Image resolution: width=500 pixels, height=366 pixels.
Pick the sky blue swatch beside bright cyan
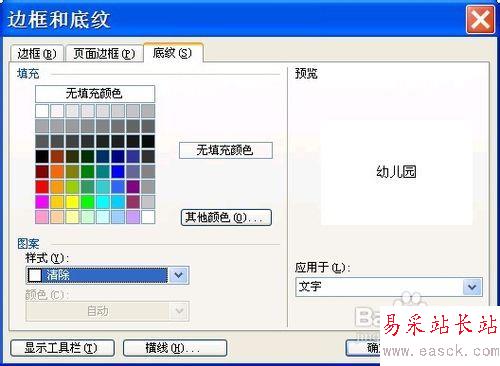(118, 202)
